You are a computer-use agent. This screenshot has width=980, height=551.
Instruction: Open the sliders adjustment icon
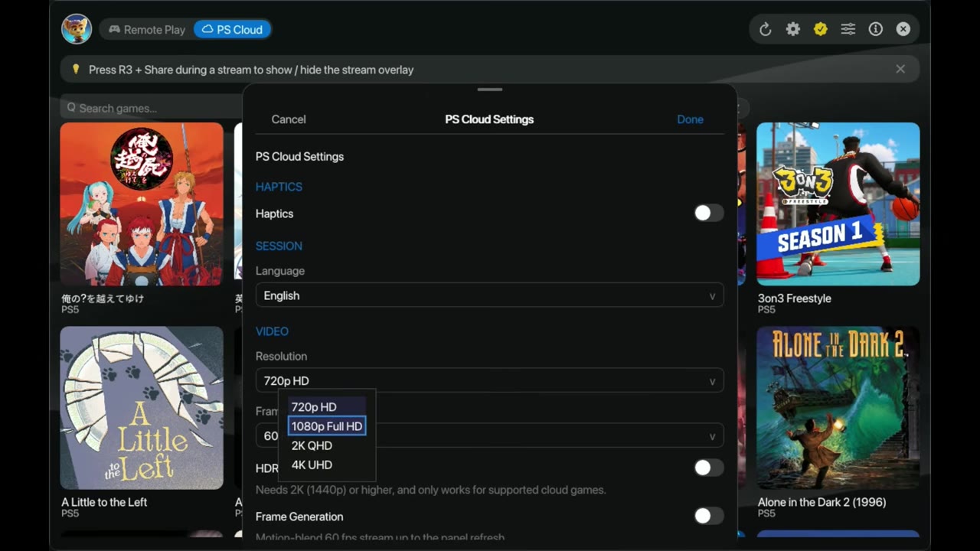tap(848, 29)
